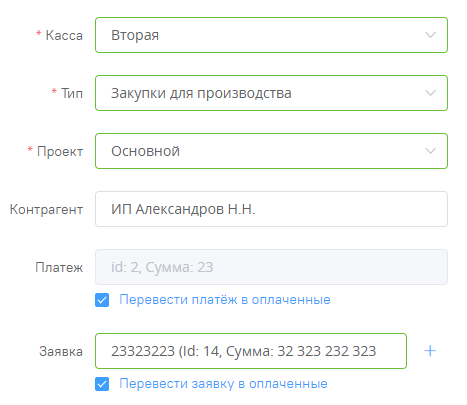The width and height of the screenshot is (467, 405).
Task: Click the Перевести заявку в оплаченные label
Action: click(223, 384)
